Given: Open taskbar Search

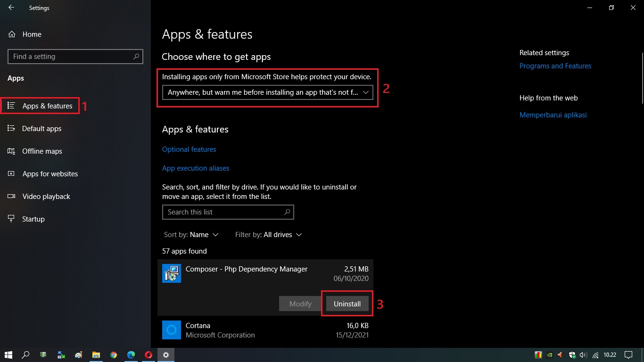Looking at the screenshot, I should point(26,355).
